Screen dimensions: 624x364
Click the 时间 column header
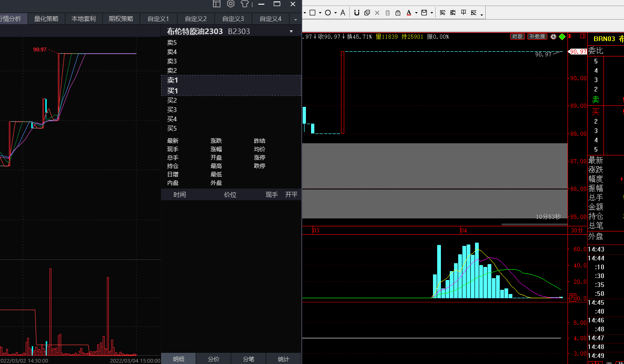click(x=179, y=195)
